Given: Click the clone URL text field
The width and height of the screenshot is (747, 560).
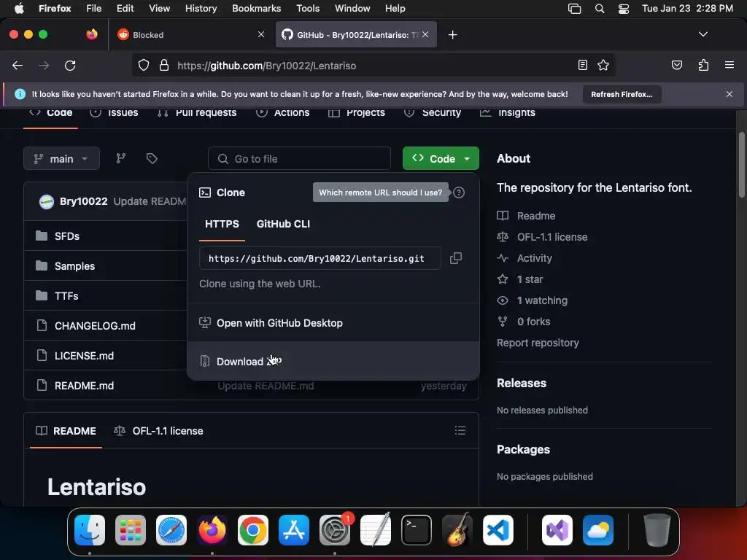Looking at the screenshot, I should point(320,258).
